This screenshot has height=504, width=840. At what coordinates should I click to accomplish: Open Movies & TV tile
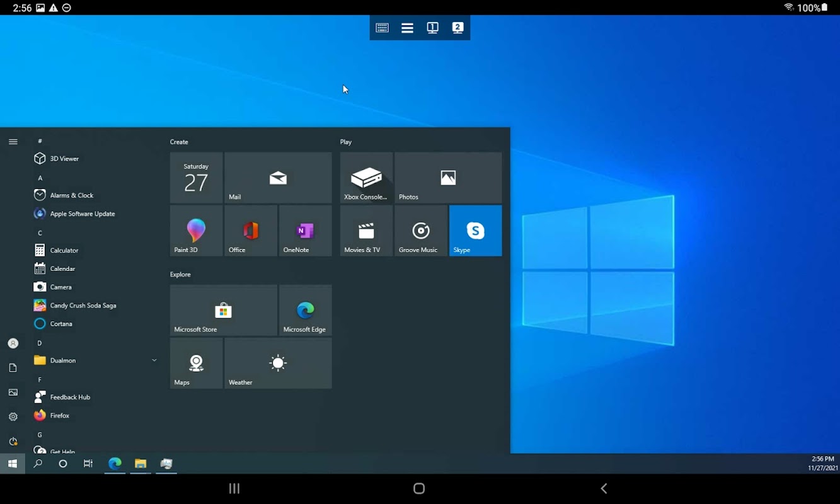(366, 231)
